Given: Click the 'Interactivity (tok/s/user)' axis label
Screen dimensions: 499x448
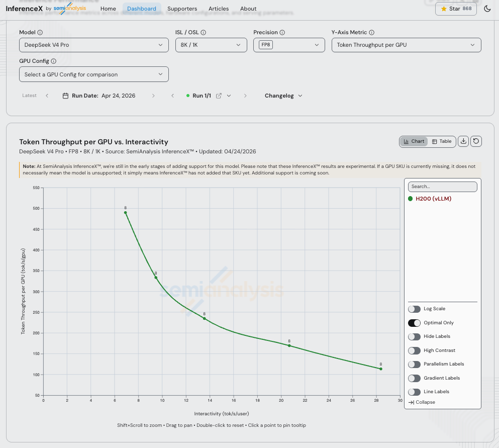Looking at the screenshot, I should tap(222, 414).
